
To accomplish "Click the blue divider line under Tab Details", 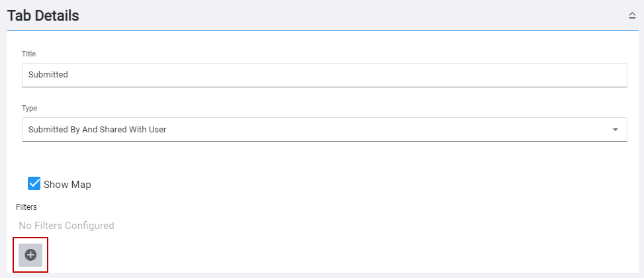I will (322, 30).
